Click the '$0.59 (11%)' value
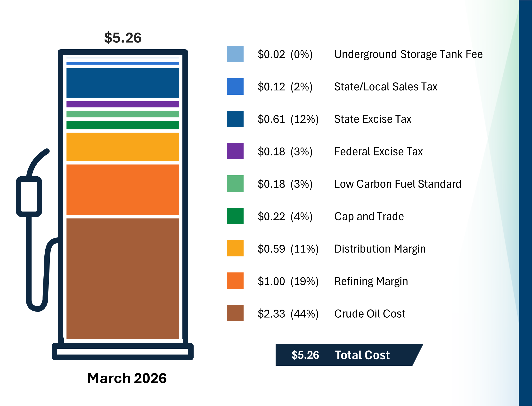The height and width of the screenshot is (406, 532). (x=288, y=249)
